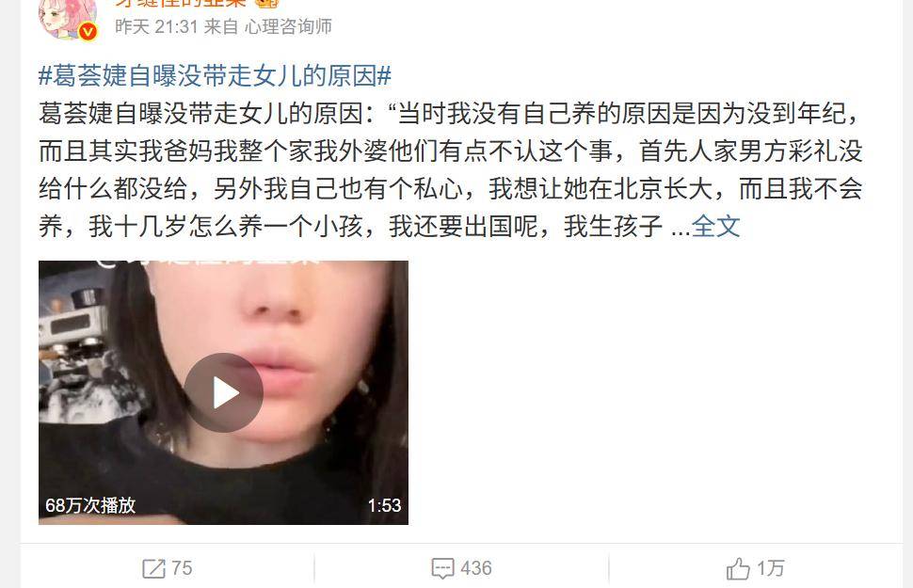Expand the post with 全文 link
913x588 pixels.
point(715,227)
